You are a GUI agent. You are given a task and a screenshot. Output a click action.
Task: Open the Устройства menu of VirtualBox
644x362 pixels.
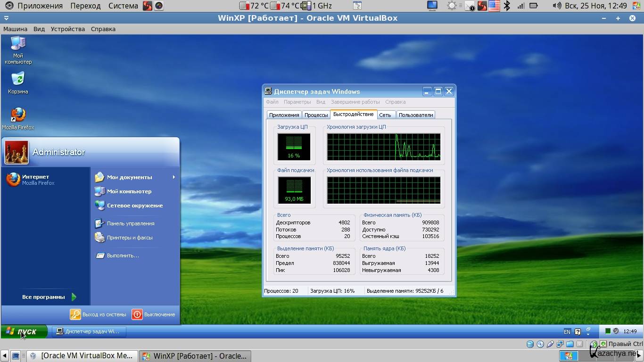(x=68, y=29)
